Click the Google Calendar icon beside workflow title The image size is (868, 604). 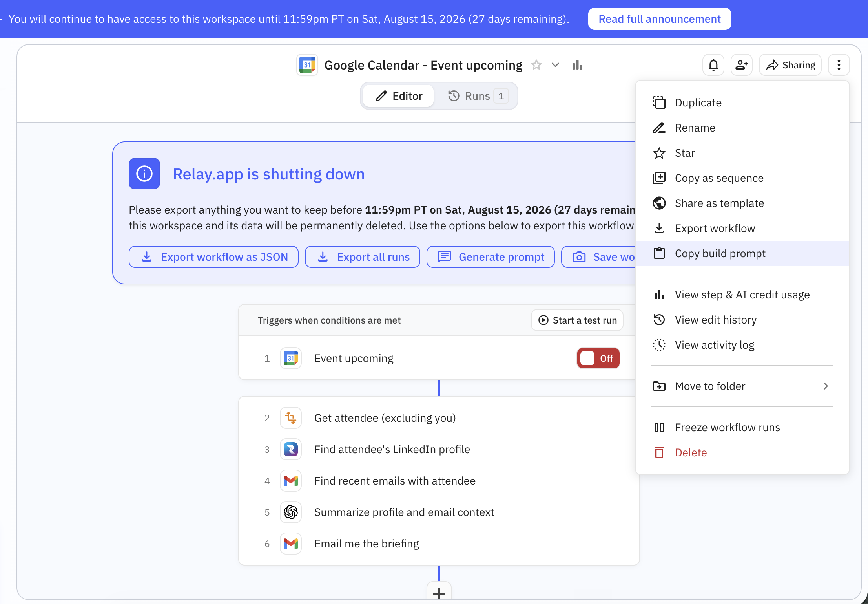[x=307, y=65]
